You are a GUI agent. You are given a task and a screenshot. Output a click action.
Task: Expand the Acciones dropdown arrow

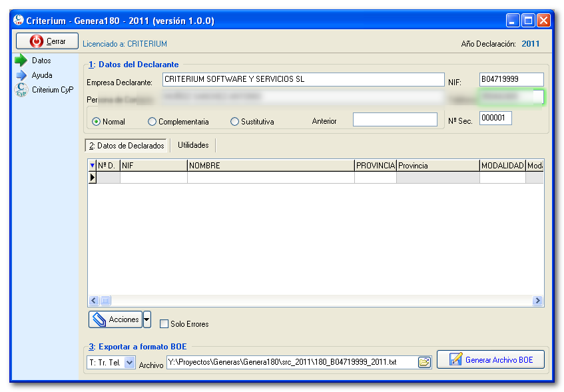(146, 319)
